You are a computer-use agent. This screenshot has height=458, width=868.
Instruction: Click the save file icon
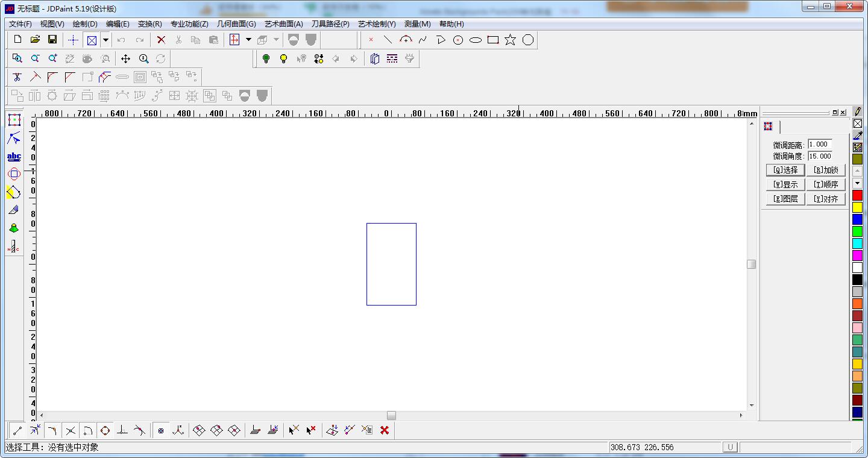[52, 40]
